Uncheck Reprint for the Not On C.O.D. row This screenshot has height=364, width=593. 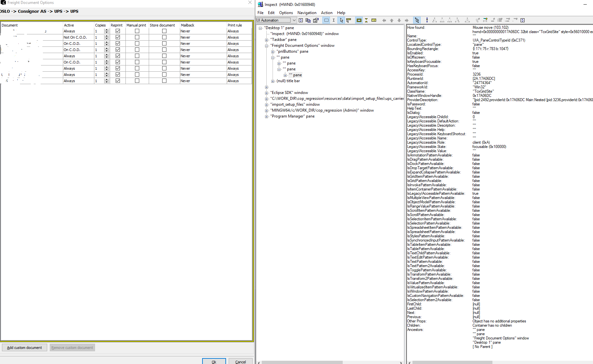pyautogui.click(x=117, y=37)
